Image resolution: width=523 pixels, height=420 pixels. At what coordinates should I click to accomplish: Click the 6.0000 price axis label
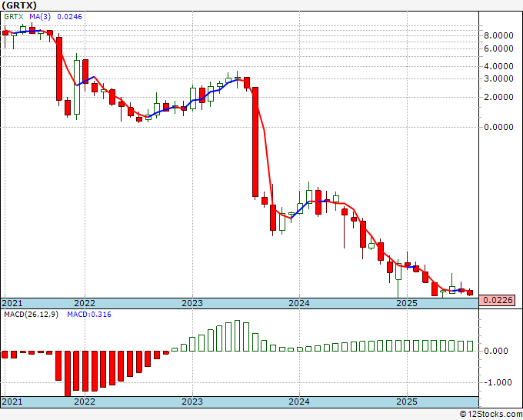[498, 48]
